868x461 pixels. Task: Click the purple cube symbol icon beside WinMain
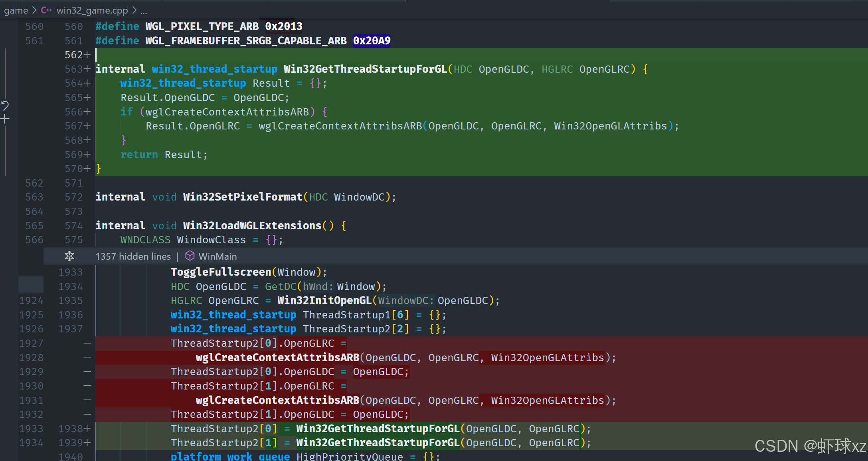pyautogui.click(x=190, y=256)
